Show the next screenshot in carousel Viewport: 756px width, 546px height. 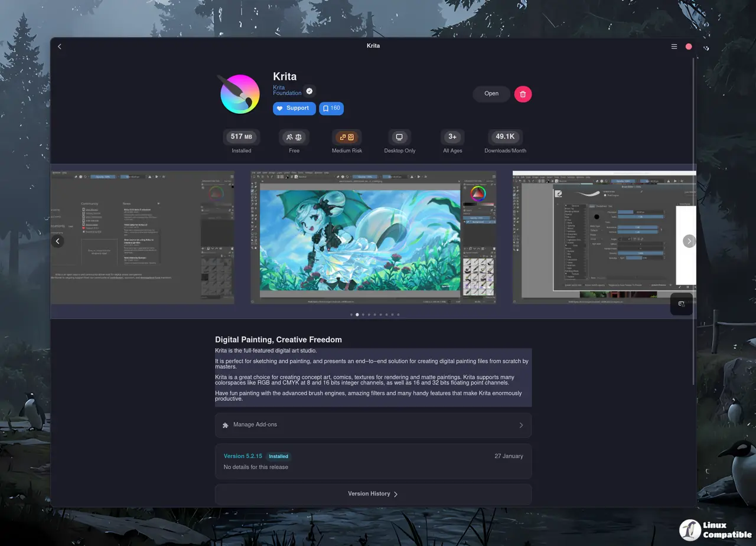(689, 241)
